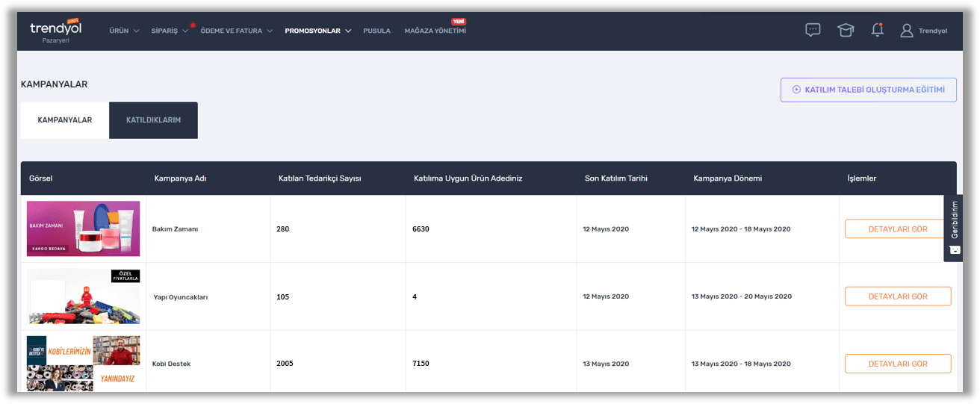Click period 12 Mayıs 2020 - 18 Mayıs 2020
This screenshot has height=404, width=980.
(741, 229)
